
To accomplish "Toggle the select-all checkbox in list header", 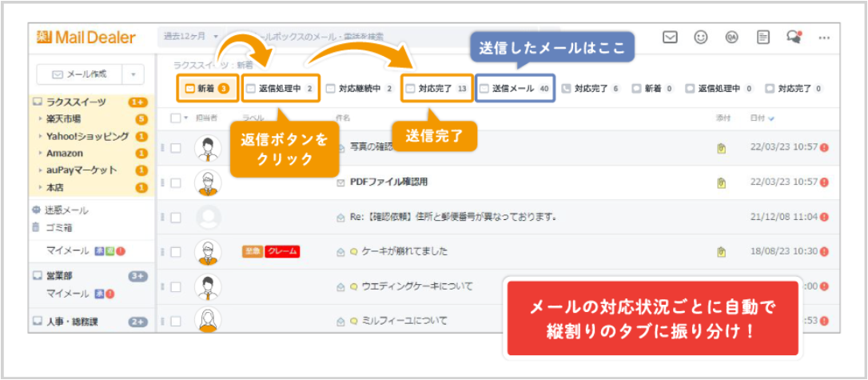I will click(176, 118).
